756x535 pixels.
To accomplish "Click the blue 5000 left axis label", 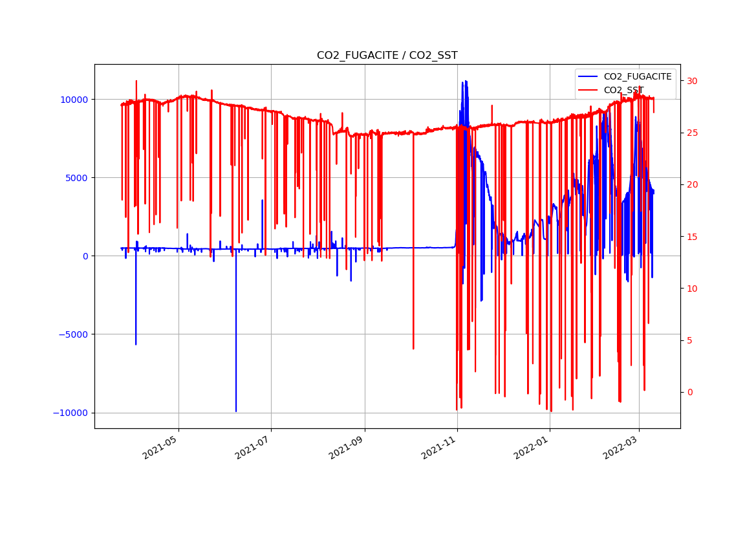I will click(78, 178).
